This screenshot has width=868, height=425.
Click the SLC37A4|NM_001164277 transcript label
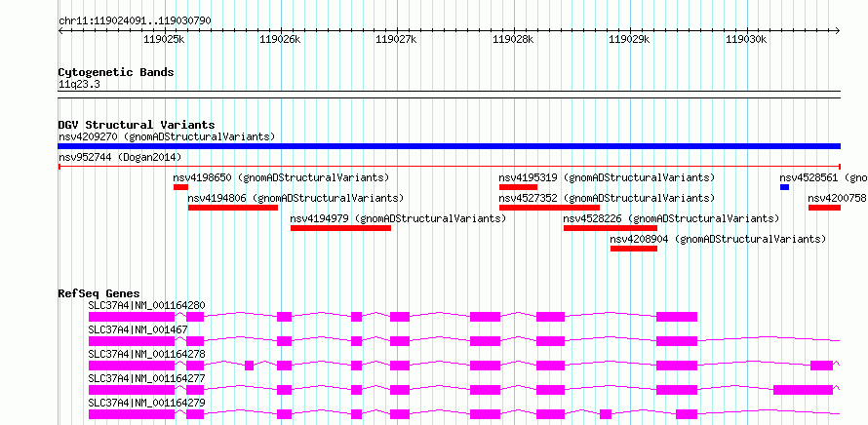click(x=146, y=378)
